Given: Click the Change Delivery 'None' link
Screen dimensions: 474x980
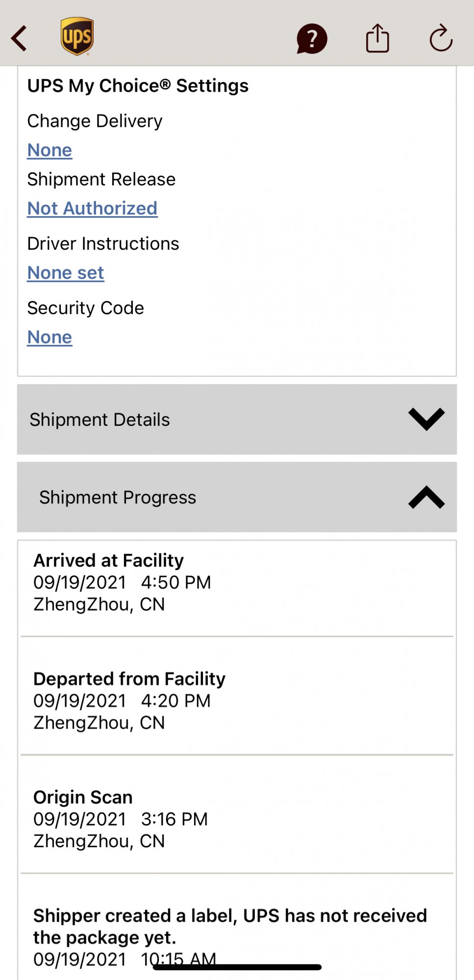Looking at the screenshot, I should 50,150.
